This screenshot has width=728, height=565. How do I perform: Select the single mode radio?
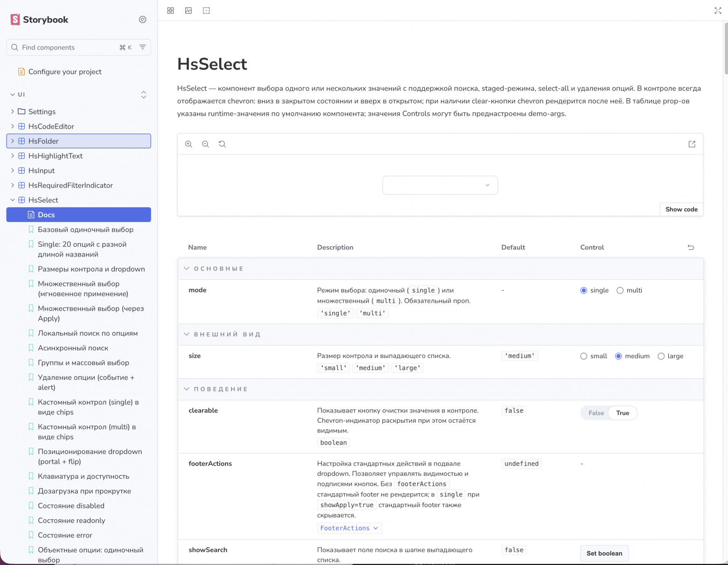click(584, 291)
